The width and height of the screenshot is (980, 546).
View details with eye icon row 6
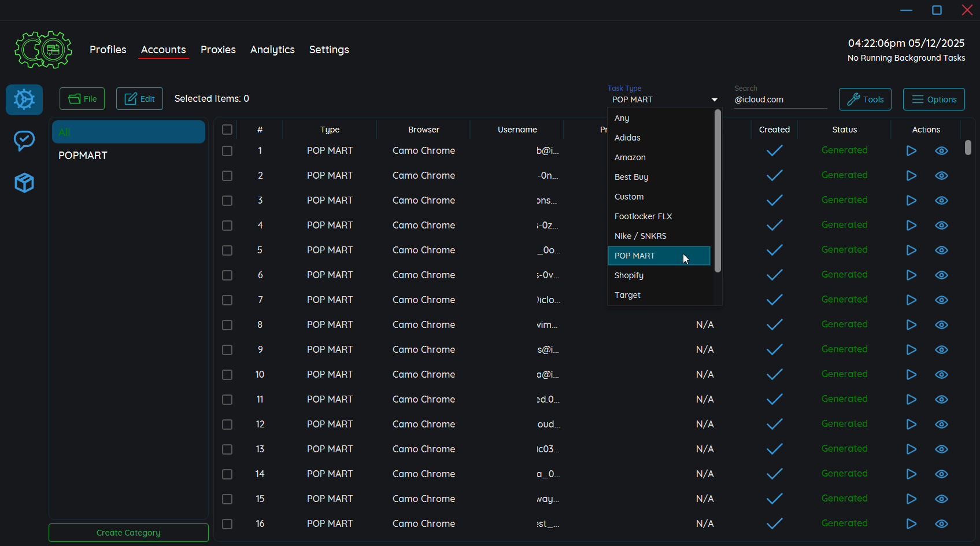tap(941, 275)
